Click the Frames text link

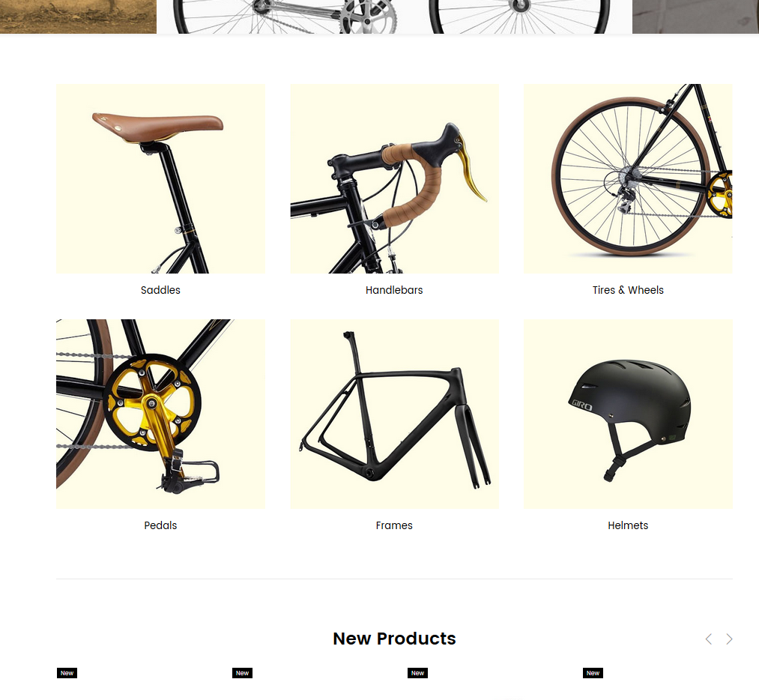[395, 525]
